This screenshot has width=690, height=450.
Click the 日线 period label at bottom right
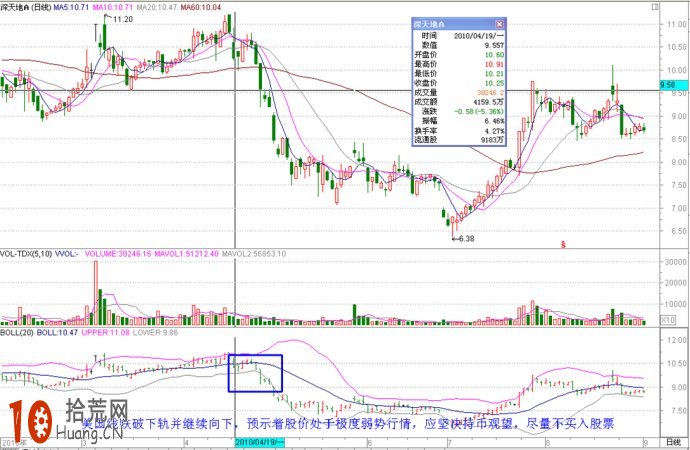(x=673, y=442)
